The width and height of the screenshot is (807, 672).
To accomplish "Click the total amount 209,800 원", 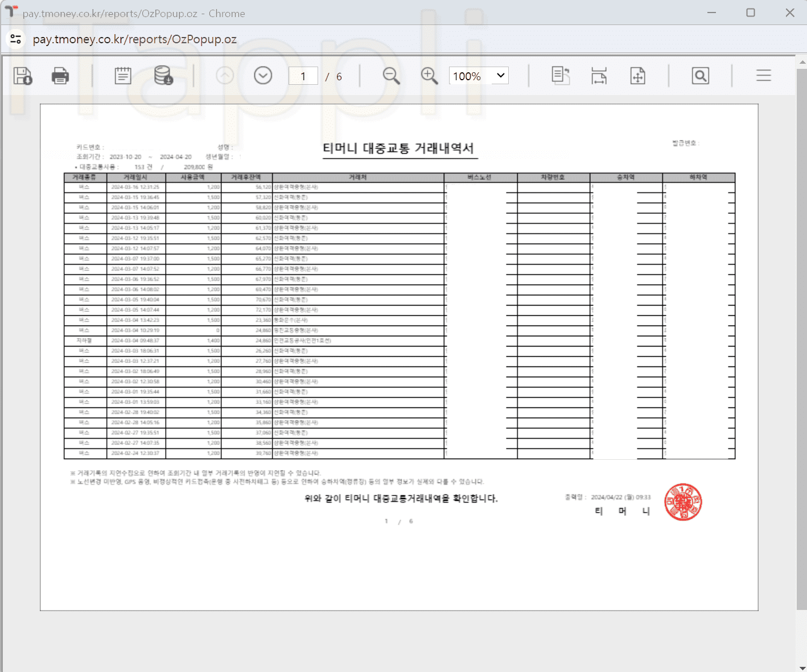I will 198,167.
